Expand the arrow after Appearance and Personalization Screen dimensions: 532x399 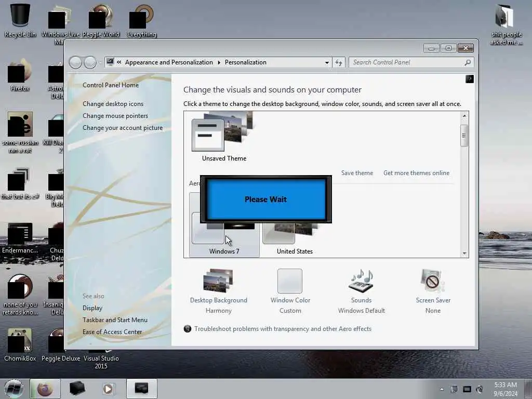click(219, 62)
